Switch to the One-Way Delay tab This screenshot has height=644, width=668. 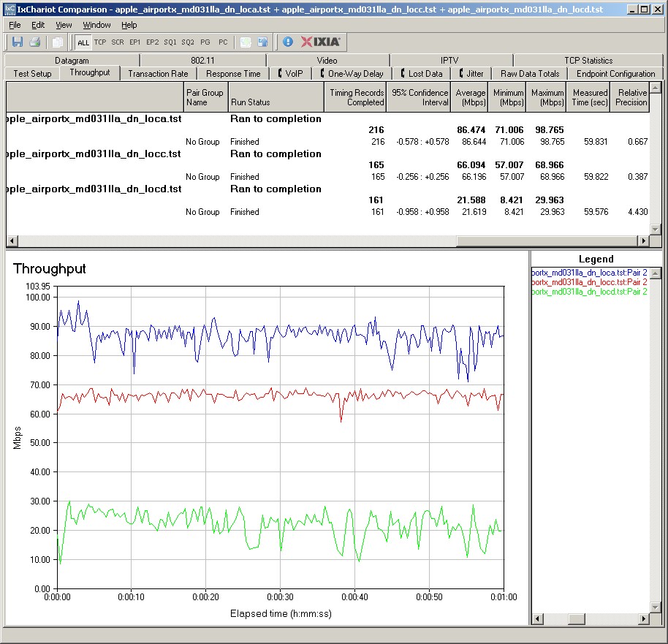(x=352, y=74)
